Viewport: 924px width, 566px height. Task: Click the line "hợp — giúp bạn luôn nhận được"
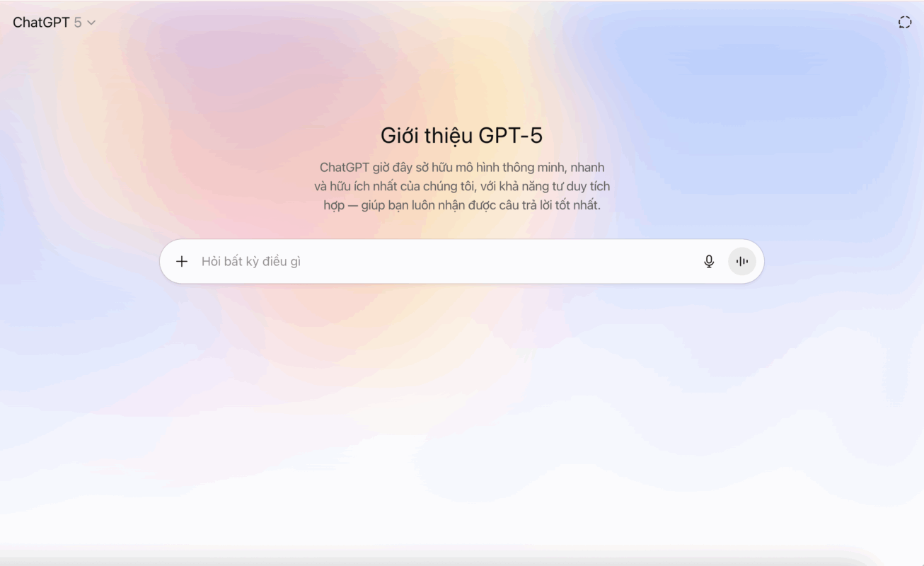462,206
